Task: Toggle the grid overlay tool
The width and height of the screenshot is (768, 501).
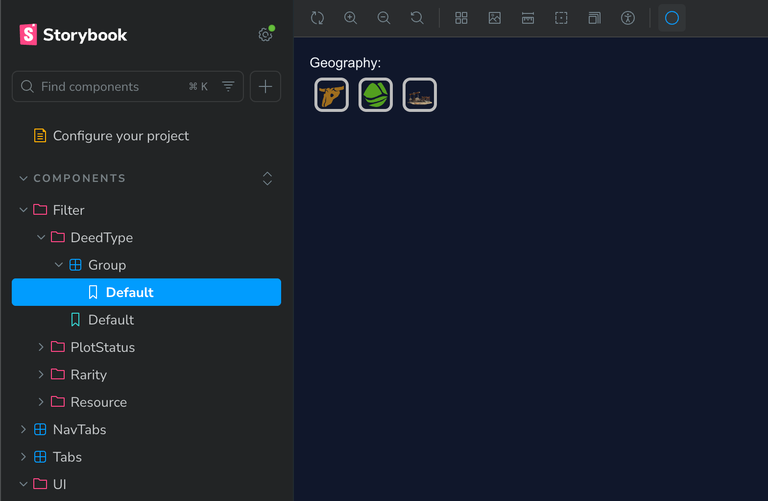Action: click(461, 18)
